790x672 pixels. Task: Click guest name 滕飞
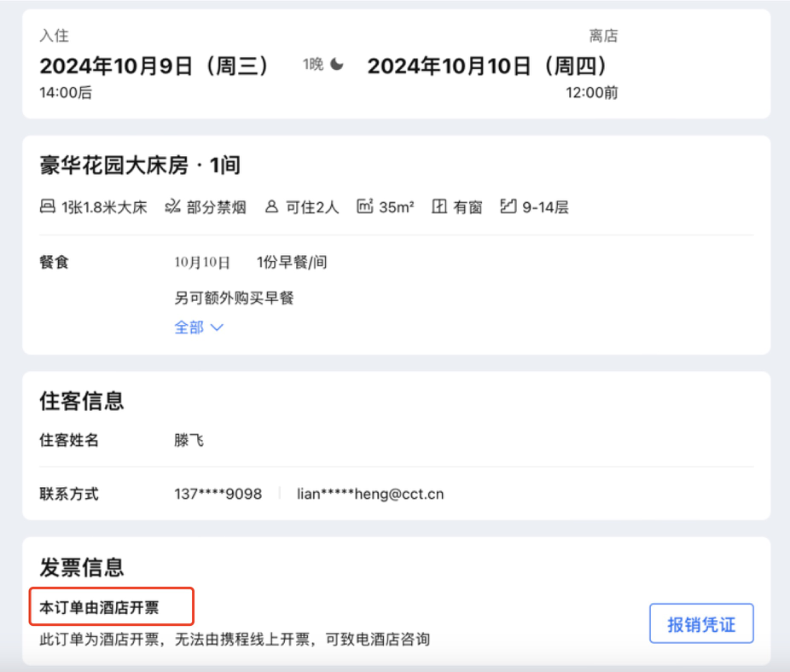coord(189,441)
